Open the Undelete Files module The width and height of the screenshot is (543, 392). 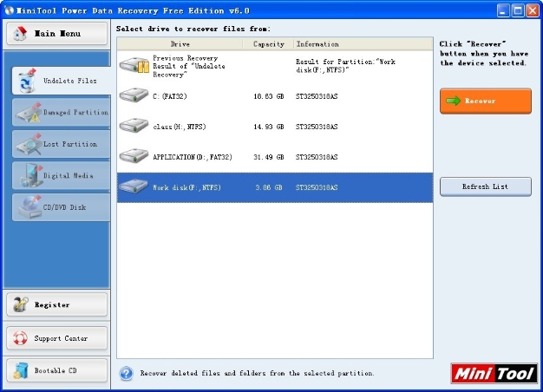pos(62,81)
